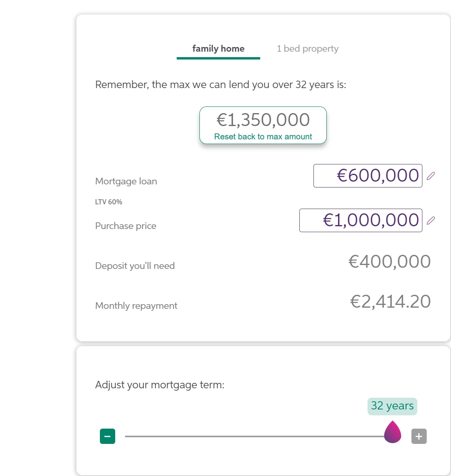
Task: Click the pencil icon beside Purchase price
Action: pyautogui.click(x=431, y=220)
